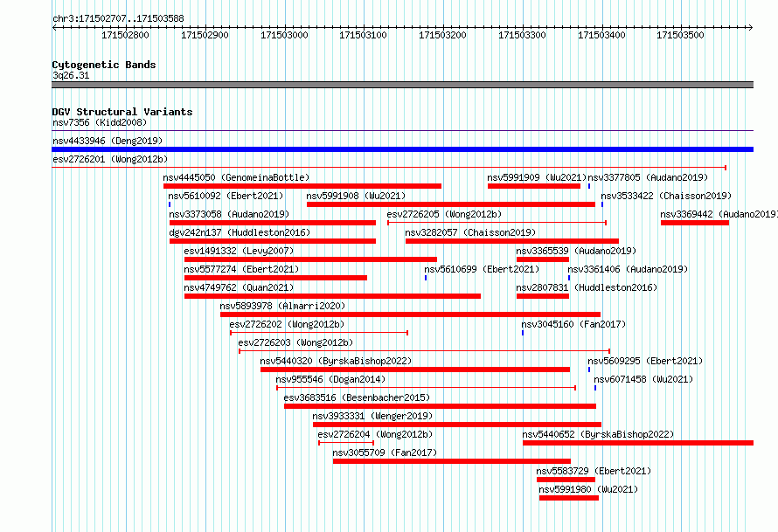Select the nsv5893978 (Almarri2020) variant label
Viewport: 778px width, 532px height.
[282, 306]
